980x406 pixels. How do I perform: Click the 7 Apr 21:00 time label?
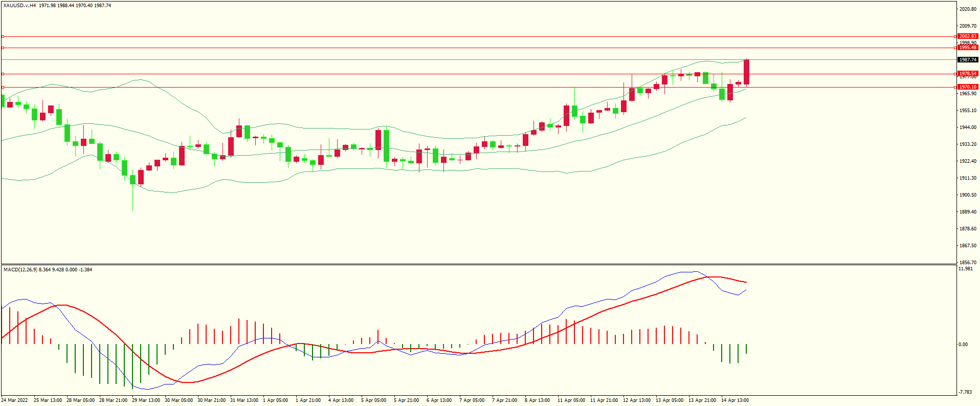coord(504,400)
